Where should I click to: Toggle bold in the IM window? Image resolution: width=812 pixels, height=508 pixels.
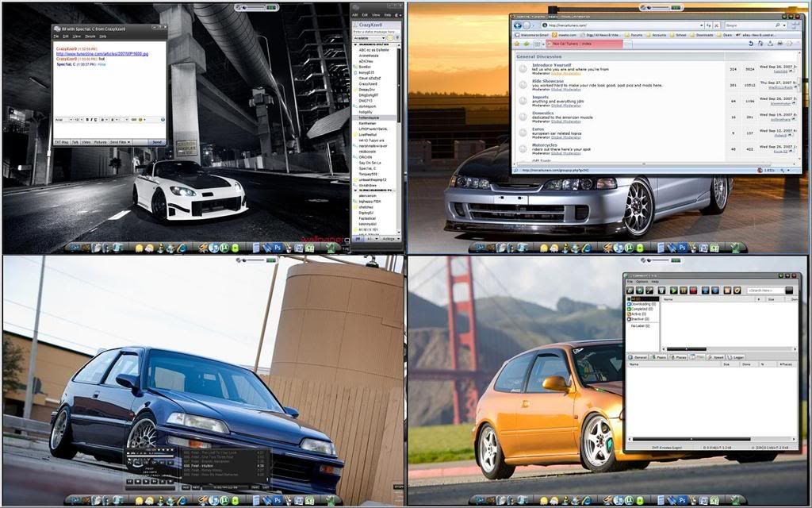(x=87, y=120)
